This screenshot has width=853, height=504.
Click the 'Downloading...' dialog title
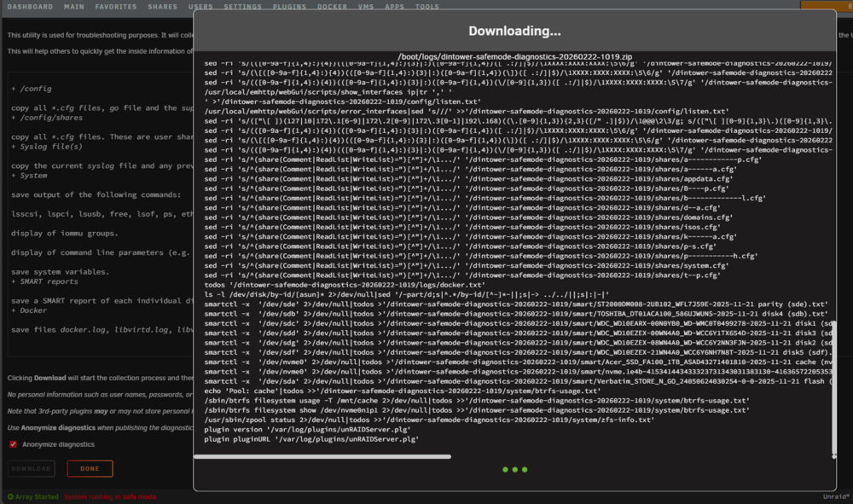tap(514, 31)
